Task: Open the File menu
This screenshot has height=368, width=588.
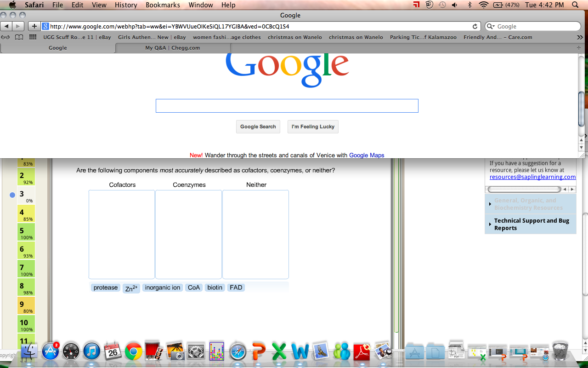Action: pos(58,5)
